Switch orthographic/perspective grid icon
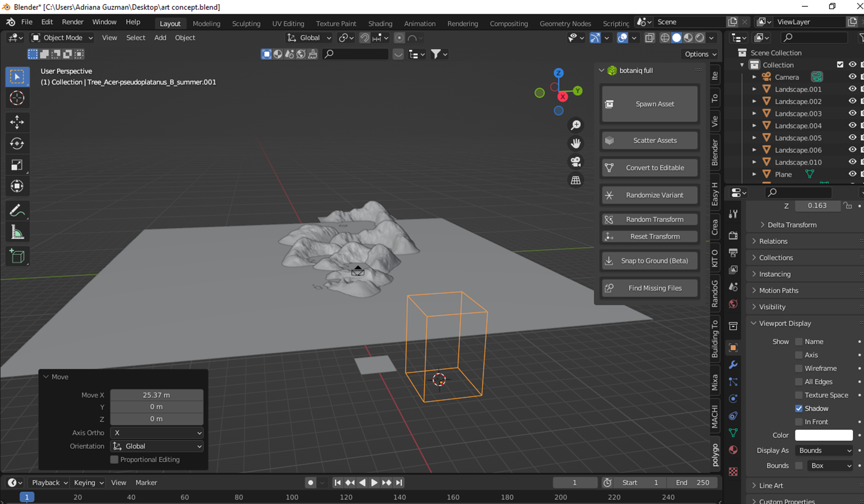 coord(576,180)
